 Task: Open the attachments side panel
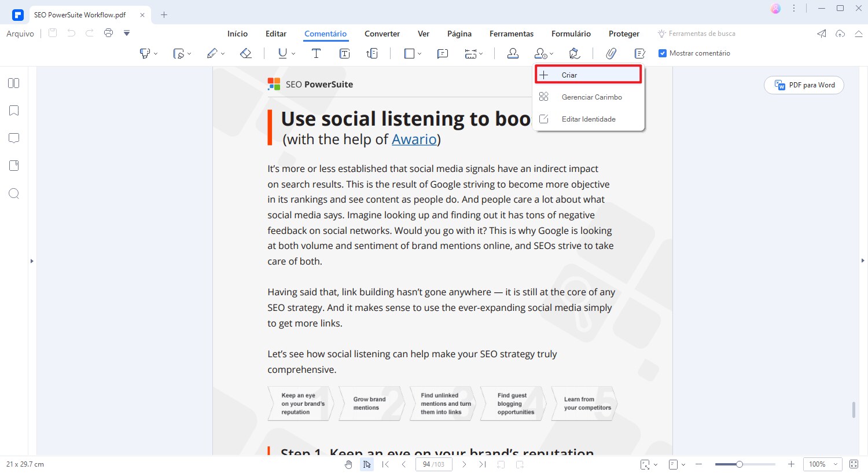pyautogui.click(x=14, y=166)
